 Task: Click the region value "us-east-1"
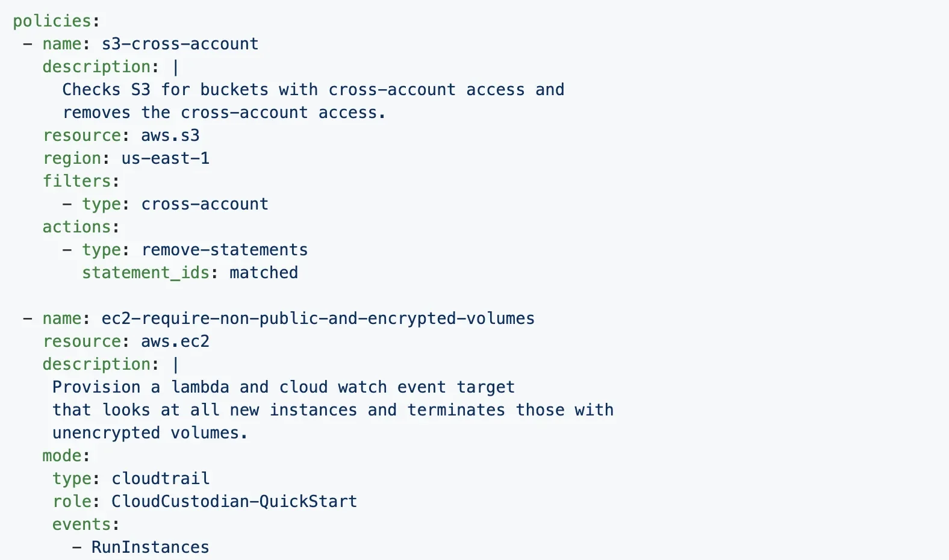coord(165,158)
